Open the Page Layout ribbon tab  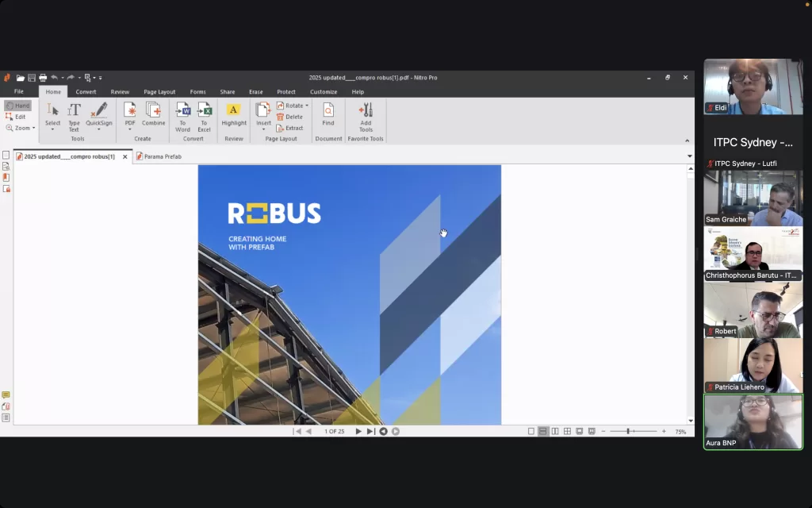(x=159, y=92)
